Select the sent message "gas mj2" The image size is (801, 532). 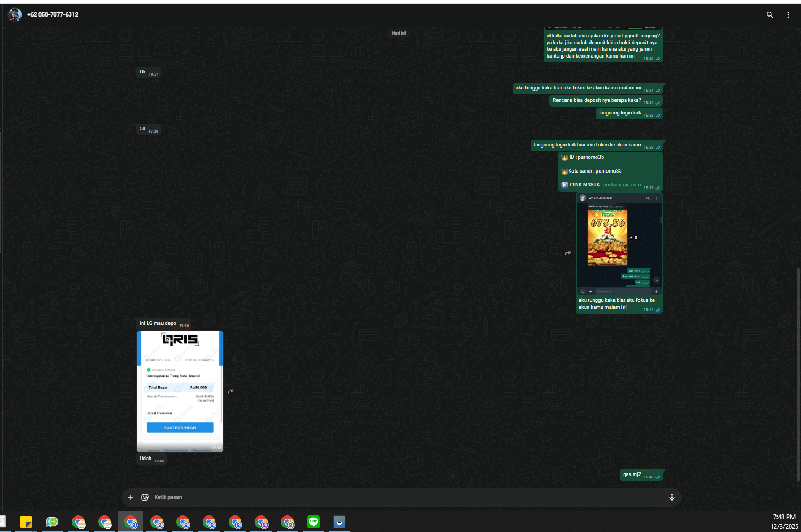641,475
